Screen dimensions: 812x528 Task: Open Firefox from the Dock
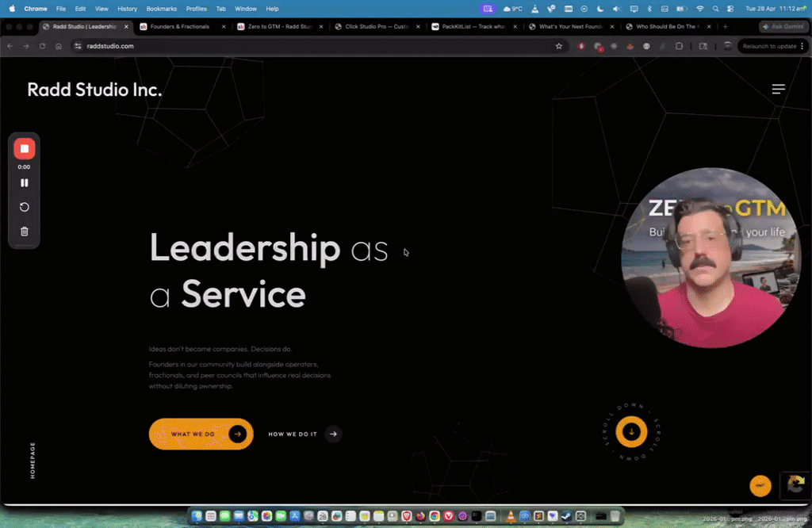point(420,516)
